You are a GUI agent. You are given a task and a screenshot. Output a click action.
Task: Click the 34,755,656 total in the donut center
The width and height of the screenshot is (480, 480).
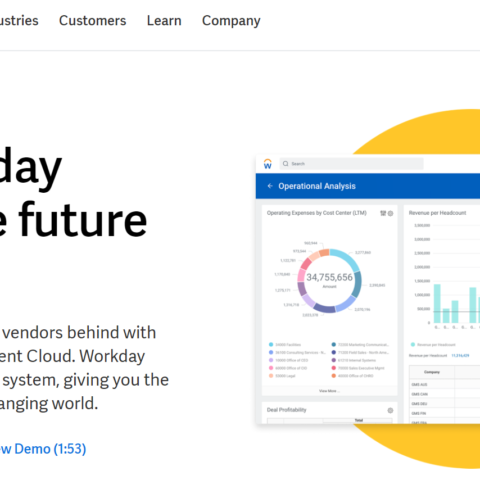click(329, 277)
